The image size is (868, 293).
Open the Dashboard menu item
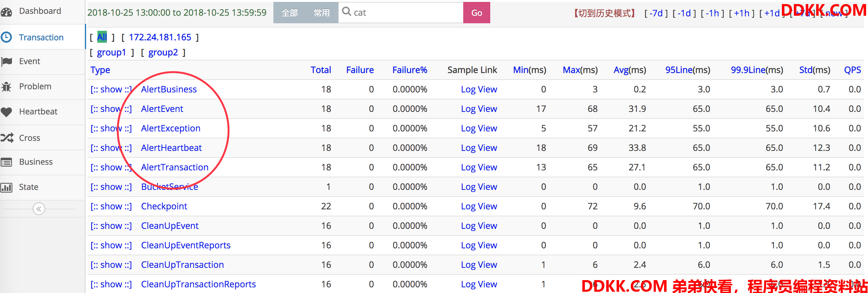[40, 11]
